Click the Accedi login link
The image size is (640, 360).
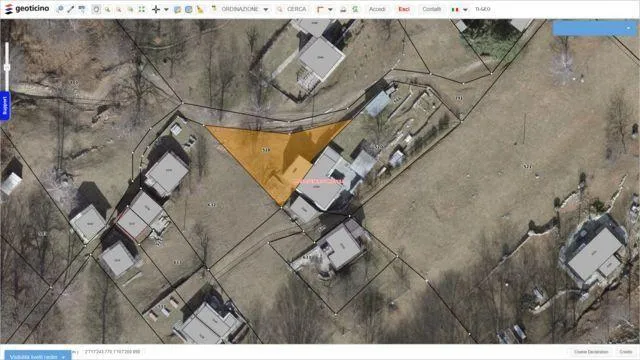pyautogui.click(x=377, y=9)
